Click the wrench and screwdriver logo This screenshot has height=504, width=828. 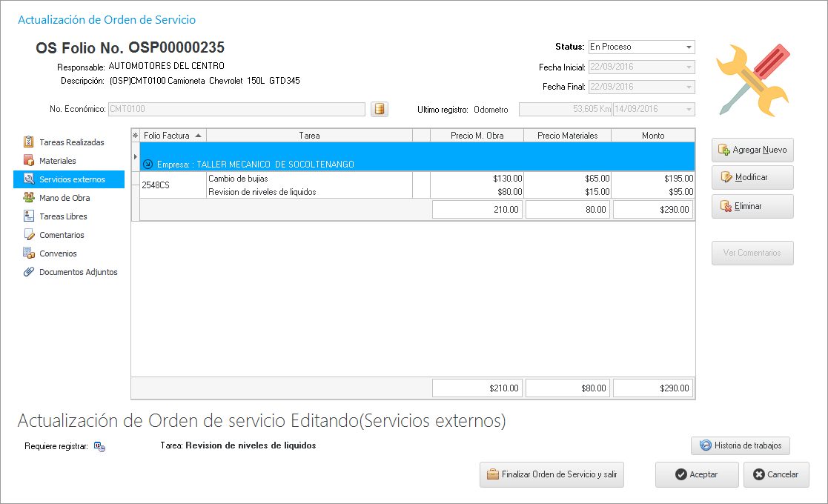pos(752,80)
